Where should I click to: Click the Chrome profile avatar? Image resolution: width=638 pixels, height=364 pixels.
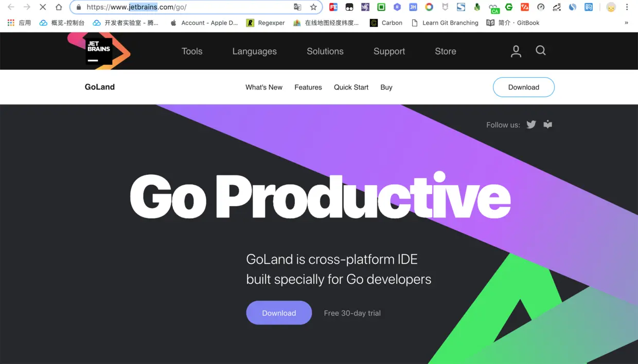point(610,8)
